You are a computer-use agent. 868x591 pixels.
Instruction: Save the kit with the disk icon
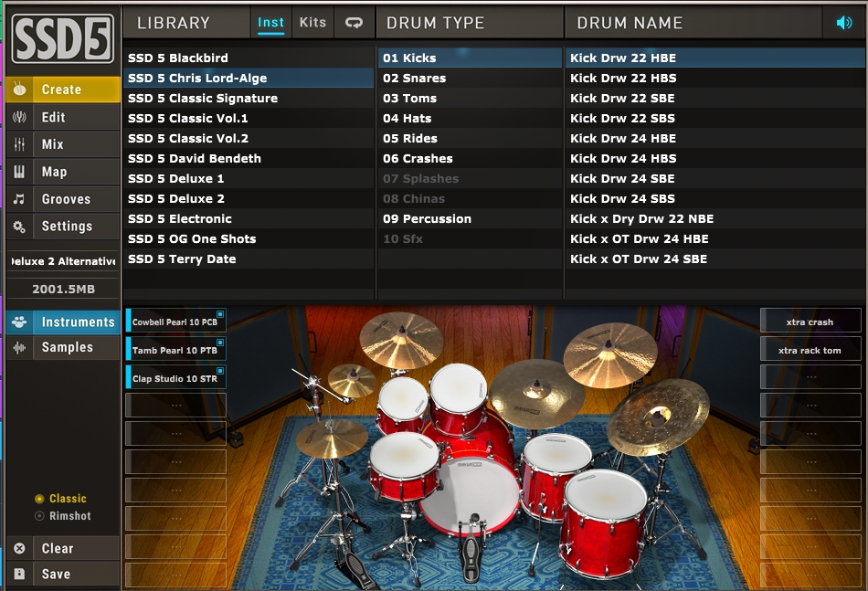click(x=19, y=574)
